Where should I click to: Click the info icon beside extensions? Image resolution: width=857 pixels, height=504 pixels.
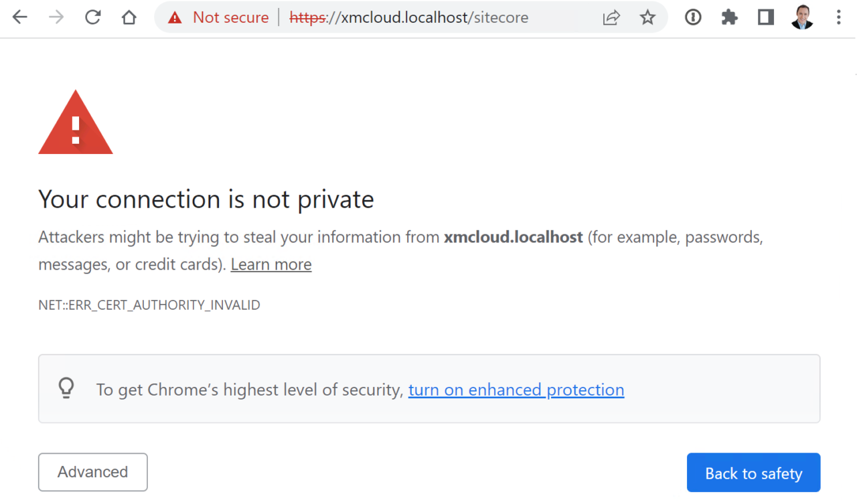click(x=692, y=17)
